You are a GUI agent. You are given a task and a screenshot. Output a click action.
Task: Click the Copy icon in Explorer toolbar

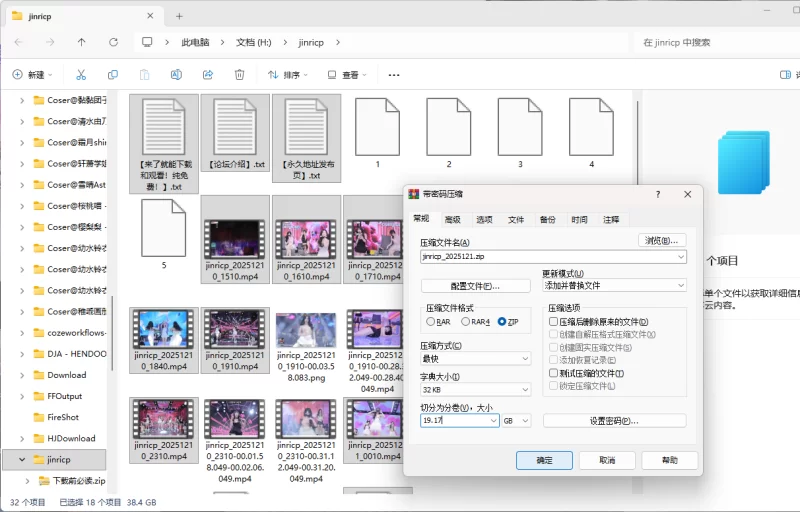pyautogui.click(x=113, y=75)
